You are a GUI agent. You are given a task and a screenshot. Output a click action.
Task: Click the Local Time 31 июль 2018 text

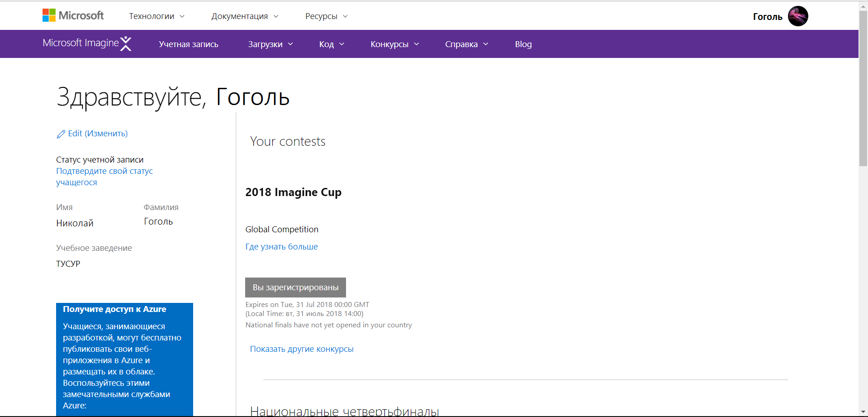point(304,314)
